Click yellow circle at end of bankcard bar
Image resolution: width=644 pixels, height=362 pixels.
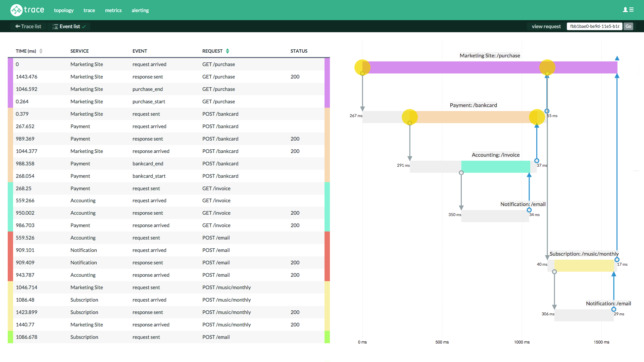click(x=537, y=117)
